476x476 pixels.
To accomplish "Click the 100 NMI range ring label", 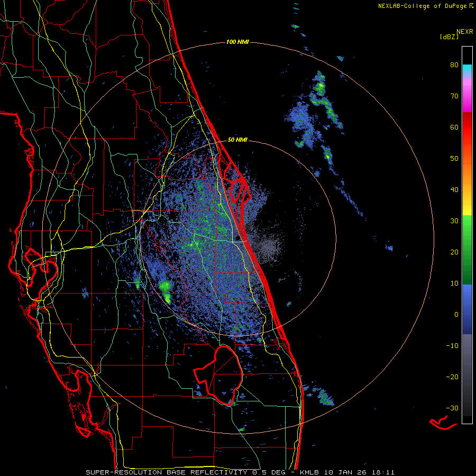I will tap(237, 42).
